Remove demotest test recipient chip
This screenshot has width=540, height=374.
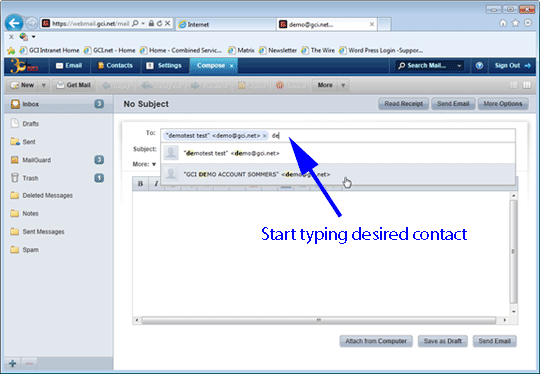click(264, 136)
